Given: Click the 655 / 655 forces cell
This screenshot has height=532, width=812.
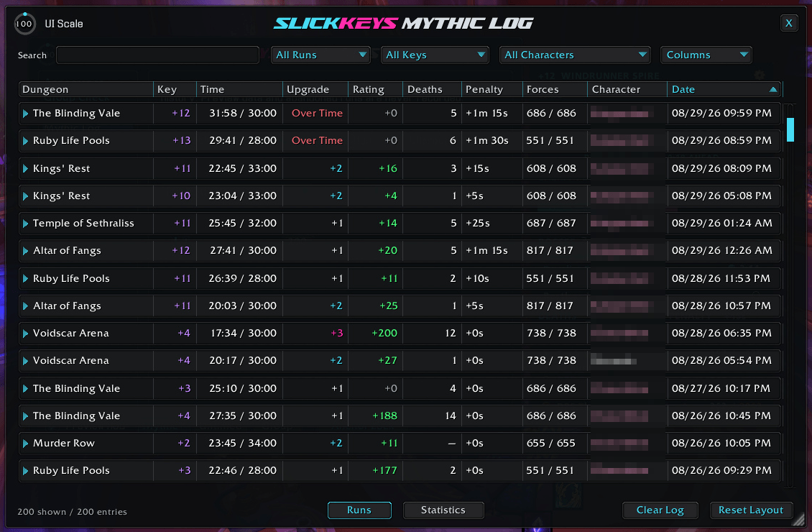Looking at the screenshot, I should 551,444.
